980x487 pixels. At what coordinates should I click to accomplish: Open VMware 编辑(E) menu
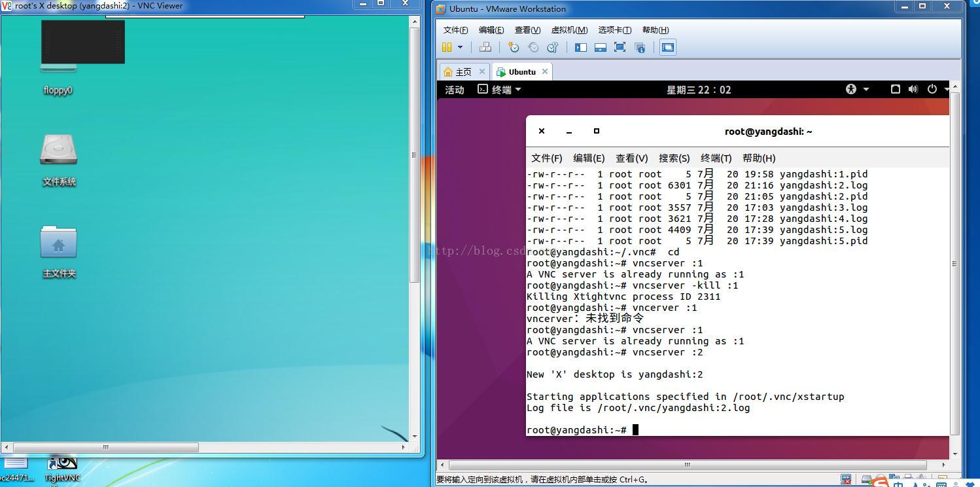(x=491, y=30)
